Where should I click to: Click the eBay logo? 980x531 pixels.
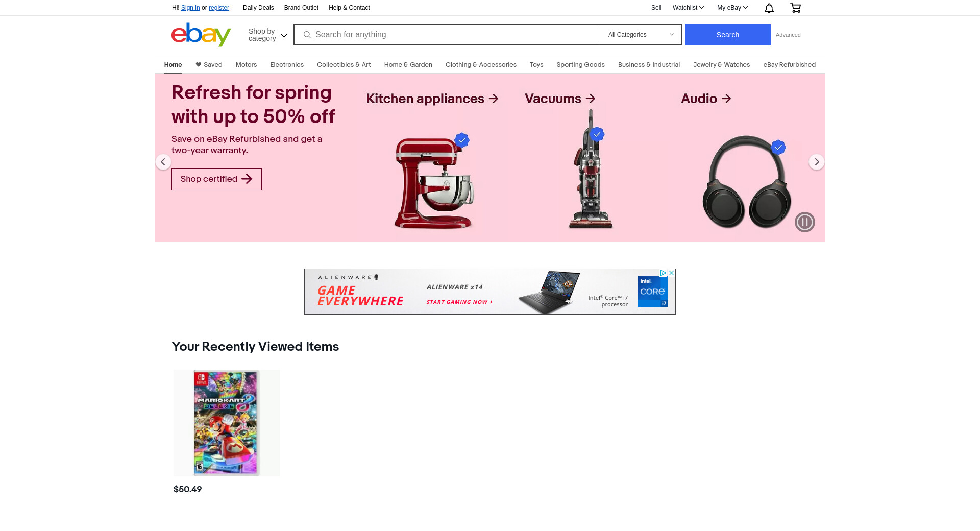tap(201, 34)
